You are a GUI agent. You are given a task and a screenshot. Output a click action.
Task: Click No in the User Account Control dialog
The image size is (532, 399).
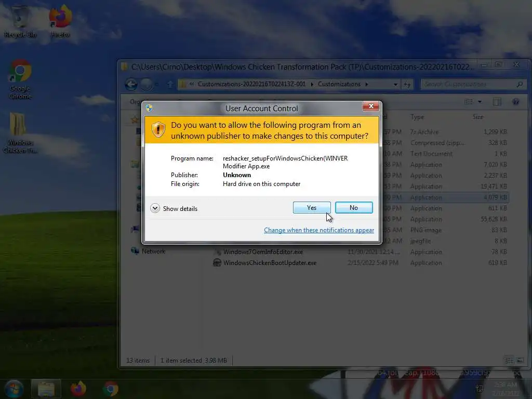pyautogui.click(x=353, y=208)
